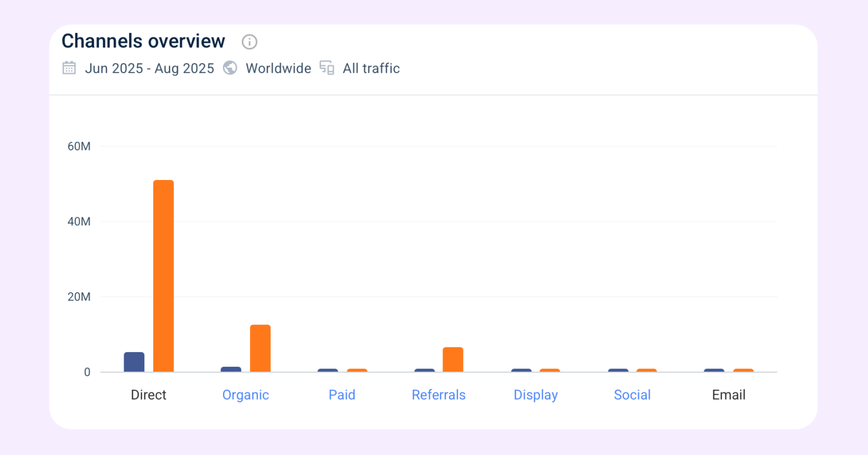The image size is (868, 455).
Task: Click the blue Direct bar
Action: pos(134,362)
